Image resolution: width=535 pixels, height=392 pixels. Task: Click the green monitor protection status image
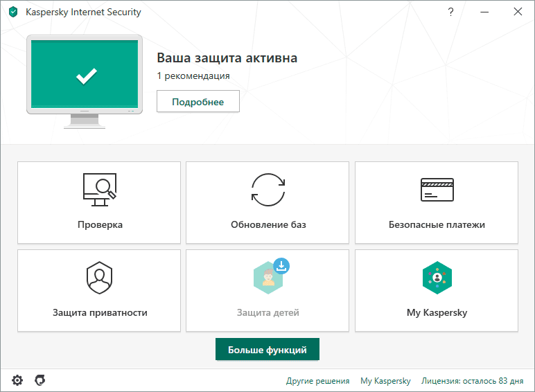pos(85,82)
